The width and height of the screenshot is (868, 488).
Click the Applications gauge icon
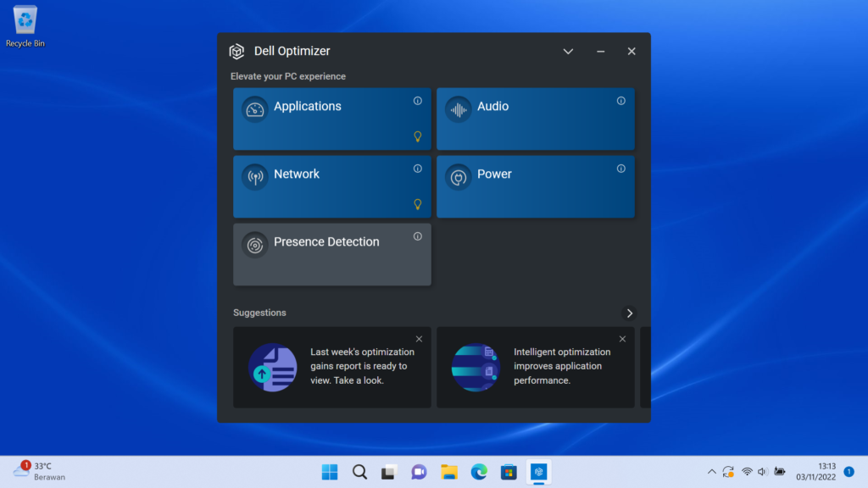[x=254, y=109]
